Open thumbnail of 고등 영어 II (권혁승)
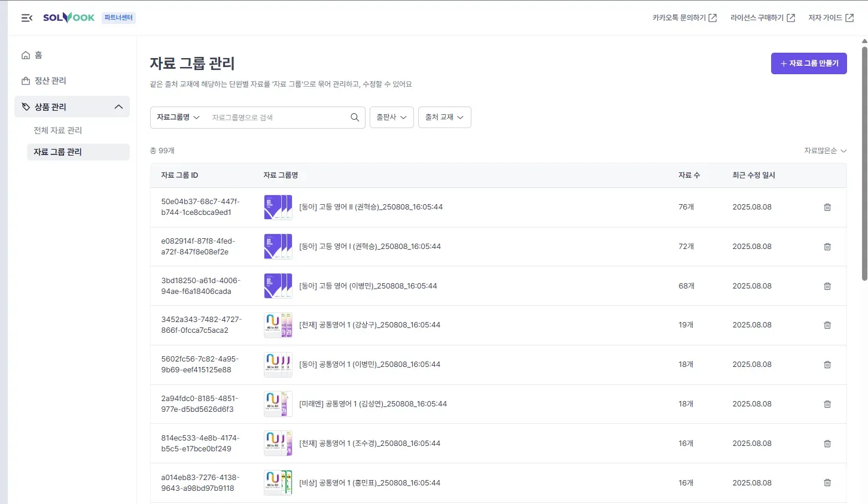 tap(278, 207)
